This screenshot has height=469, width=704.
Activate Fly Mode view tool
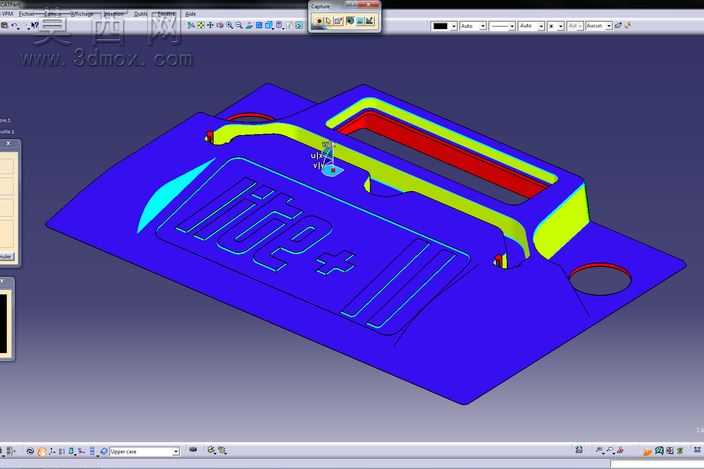tap(191, 26)
